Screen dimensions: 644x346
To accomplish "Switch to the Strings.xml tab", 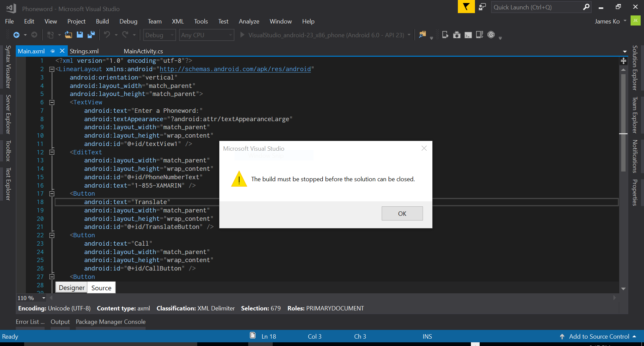I will point(84,51).
